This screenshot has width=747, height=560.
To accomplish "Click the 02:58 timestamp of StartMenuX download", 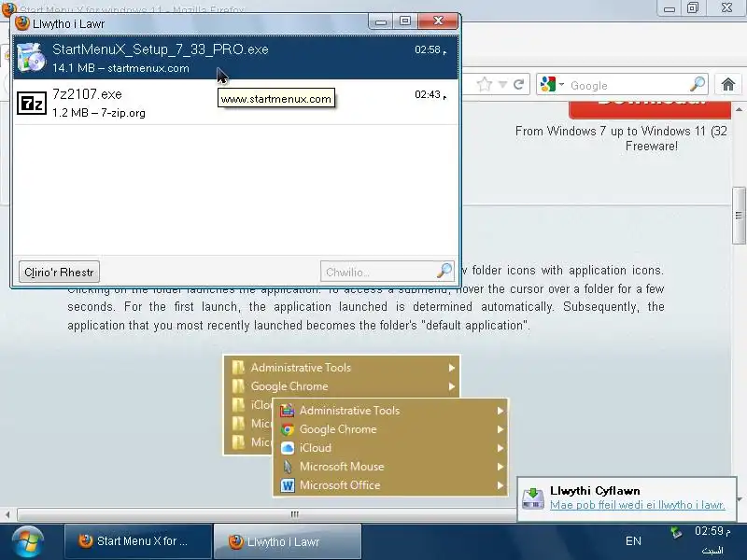I will 430,50.
